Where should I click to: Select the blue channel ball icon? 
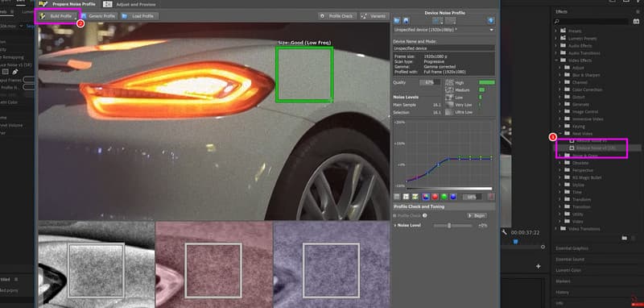tap(453, 197)
